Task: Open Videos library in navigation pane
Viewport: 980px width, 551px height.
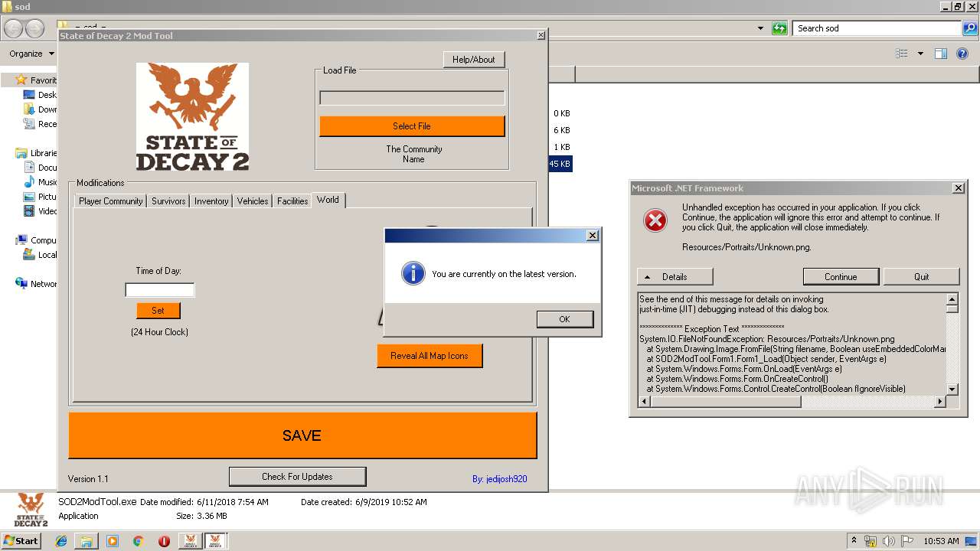Action: point(39,211)
